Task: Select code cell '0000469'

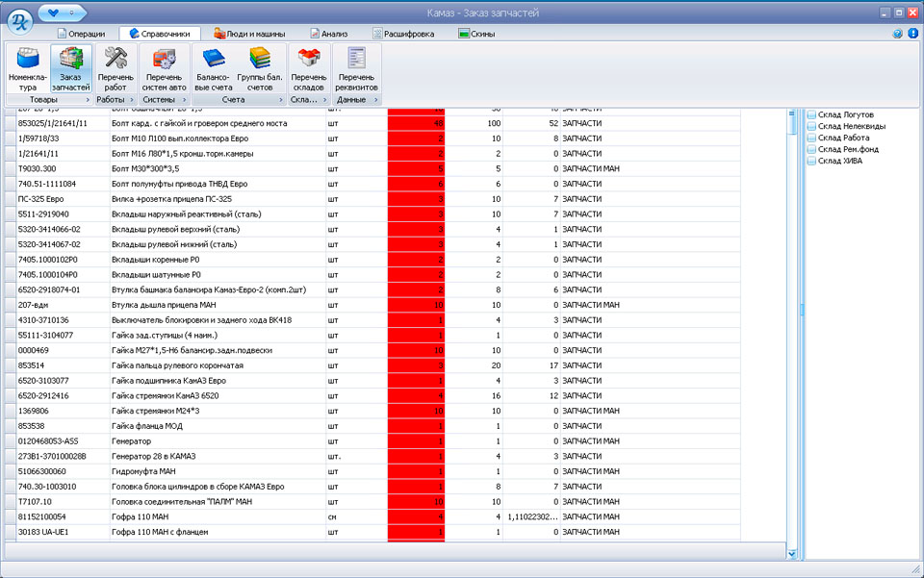Action: pyautogui.click(x=64, y=350)
